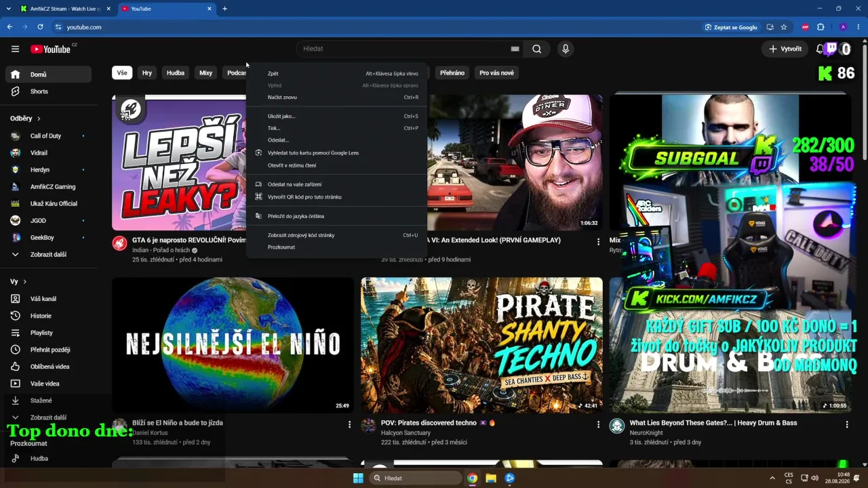
Task: Show hidden icons in the system tray
Action: pyautogui.click(x=772, y=478)
